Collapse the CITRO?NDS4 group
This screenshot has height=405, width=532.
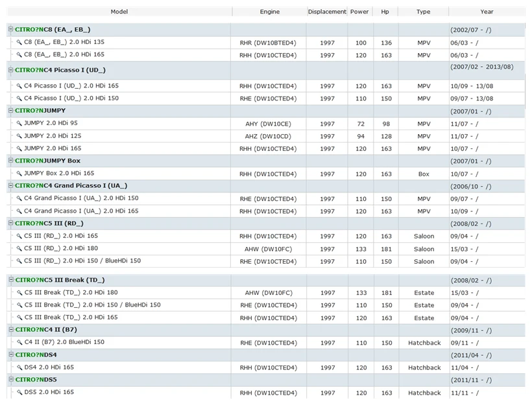11,354
